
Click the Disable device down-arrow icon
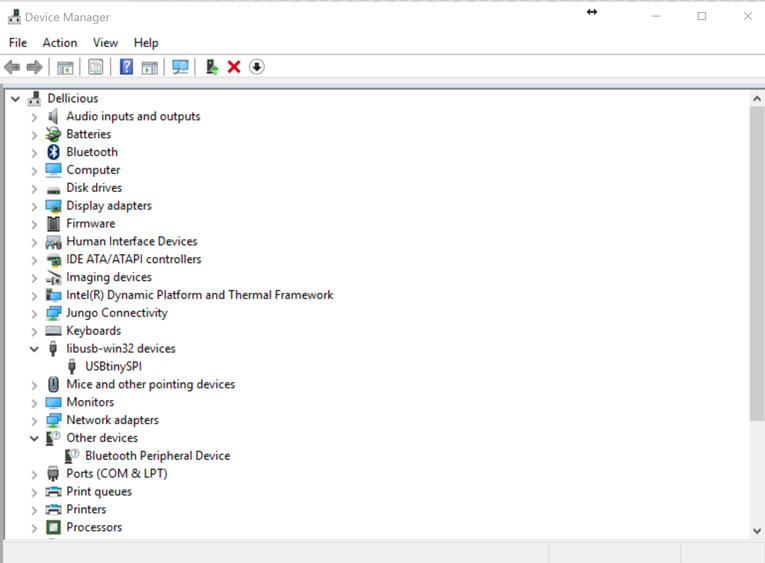[x=257, y=67]
